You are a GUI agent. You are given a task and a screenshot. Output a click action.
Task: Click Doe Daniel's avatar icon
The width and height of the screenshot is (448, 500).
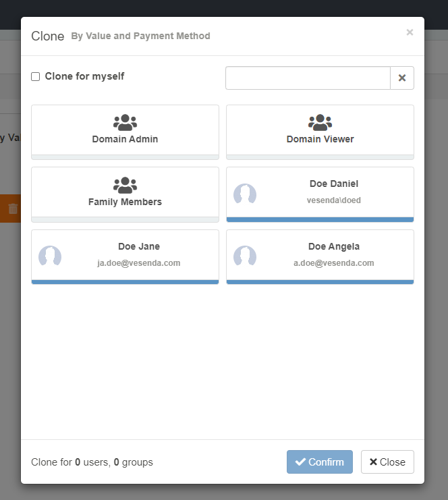pos(245,194)
